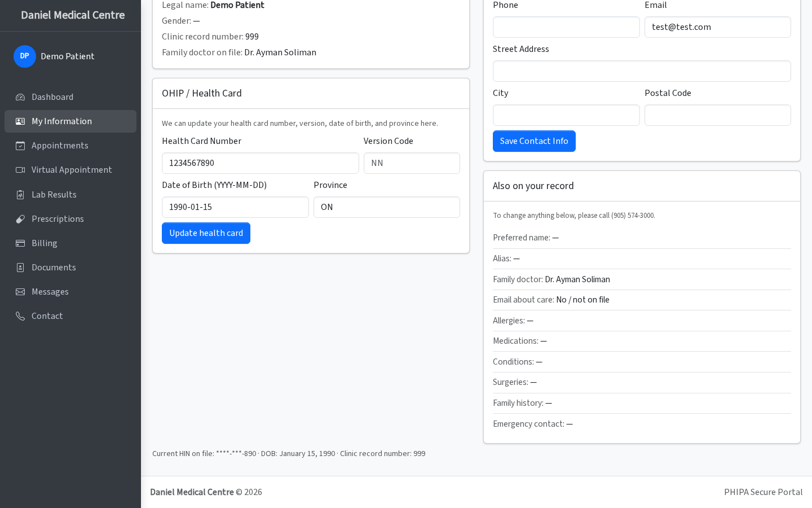Click the Appointments calendar icon

(x=20, y=146)
